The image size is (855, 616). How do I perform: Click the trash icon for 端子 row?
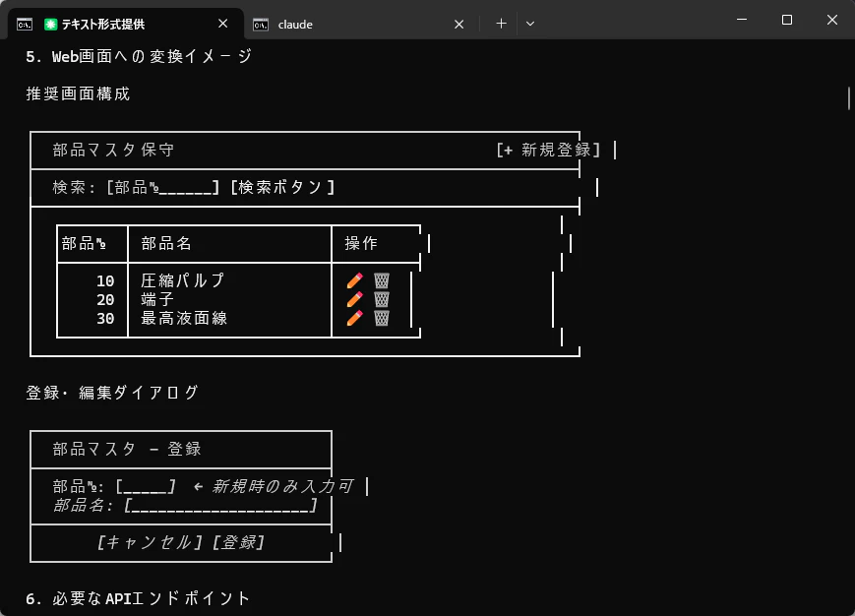coord(382,299)
